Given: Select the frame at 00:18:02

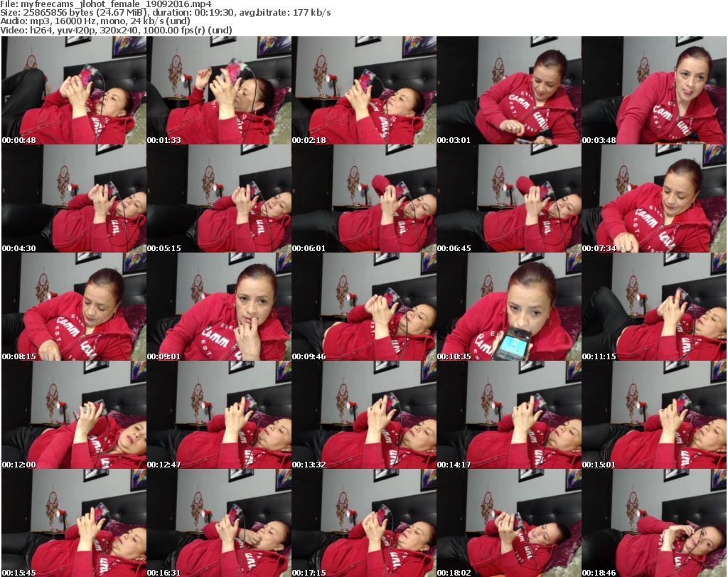Looking at the screenshot, I should pos(509,523).
